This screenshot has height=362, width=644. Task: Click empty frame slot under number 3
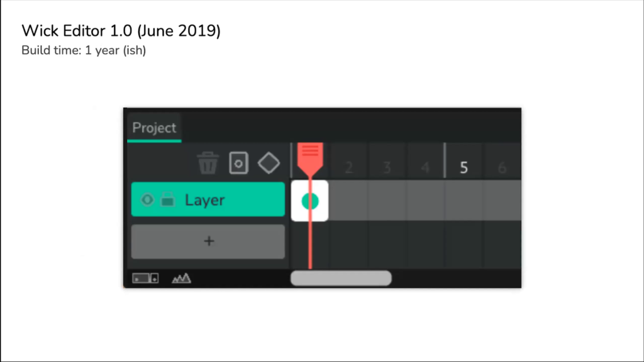pyautogui.click(x=387, y=200)
